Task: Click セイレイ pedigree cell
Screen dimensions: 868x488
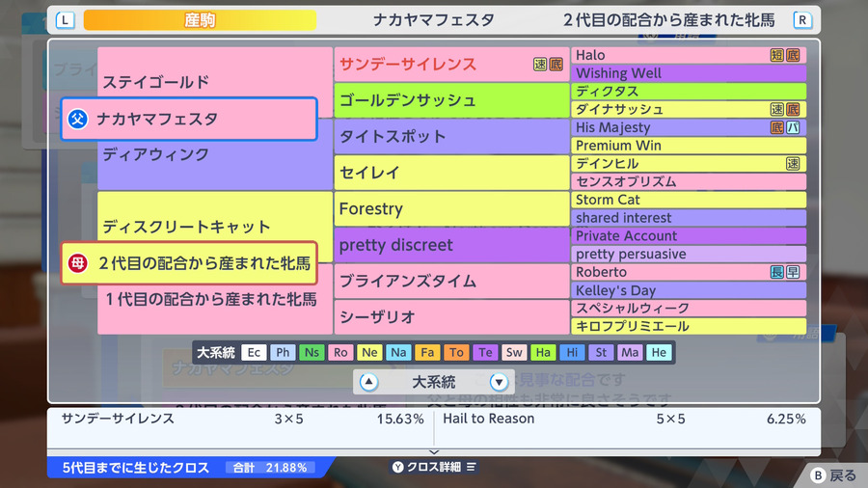Action: coord(450,173)
